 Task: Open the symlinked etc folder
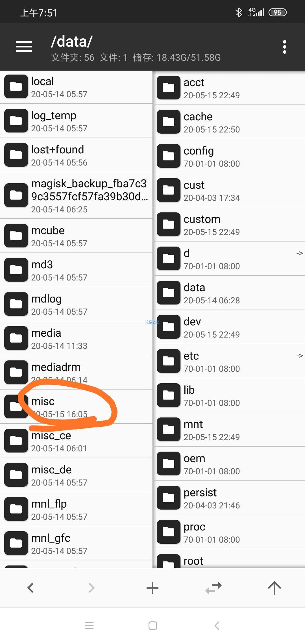[229, 361]
